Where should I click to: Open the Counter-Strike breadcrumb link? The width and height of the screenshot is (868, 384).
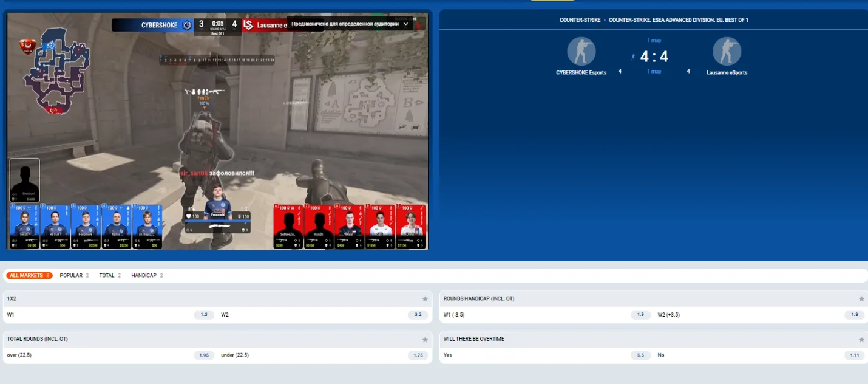(x=580, y=20)
